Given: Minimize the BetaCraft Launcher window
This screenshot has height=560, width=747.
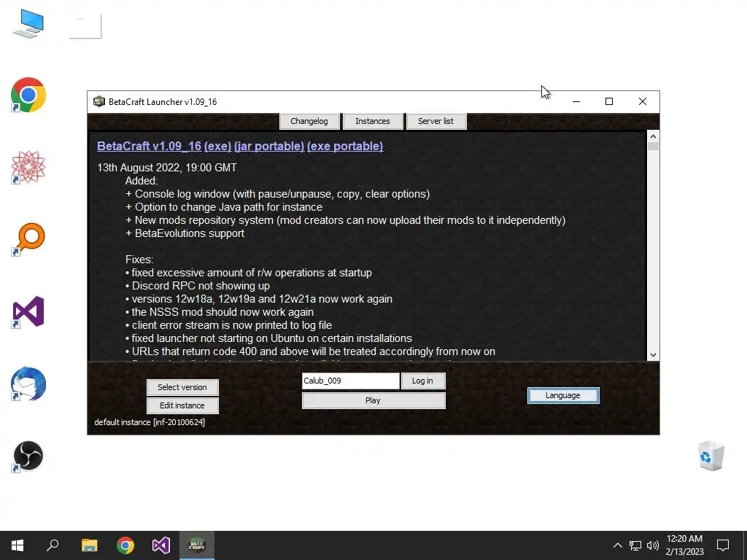Looking at the screenshot, I should [576, 101].
